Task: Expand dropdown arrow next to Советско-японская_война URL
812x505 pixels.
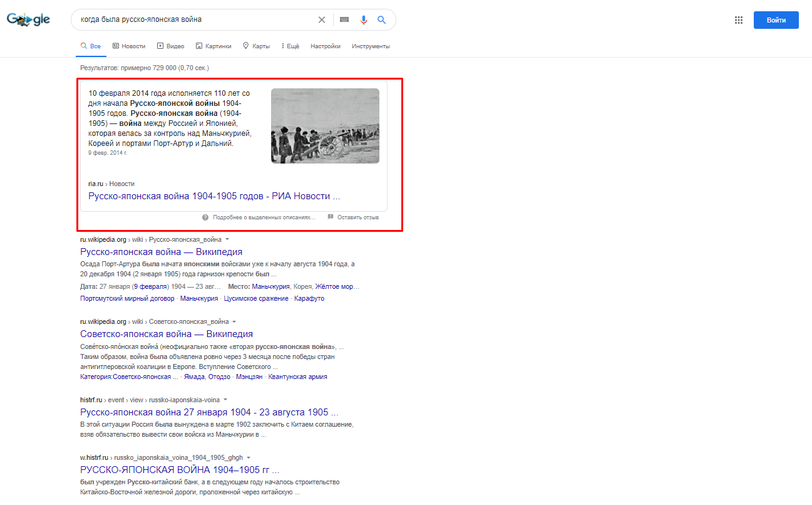Action: tap(234, 321)
